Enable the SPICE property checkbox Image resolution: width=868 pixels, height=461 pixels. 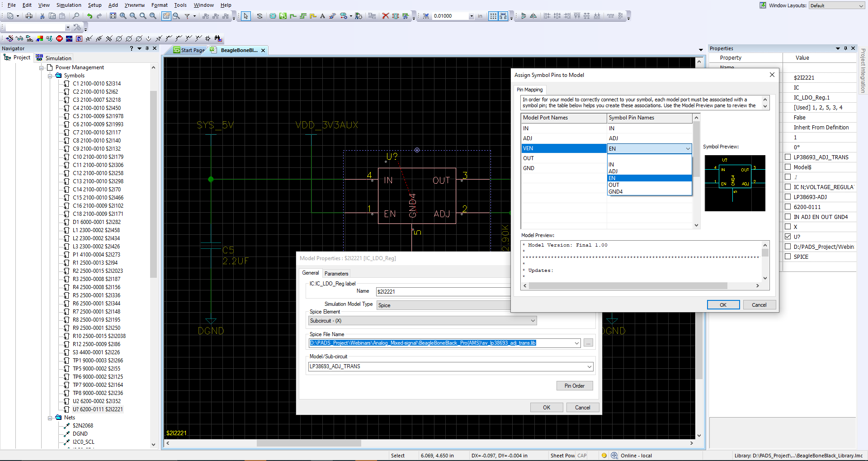pyautogui.click(x=788, y=257)
